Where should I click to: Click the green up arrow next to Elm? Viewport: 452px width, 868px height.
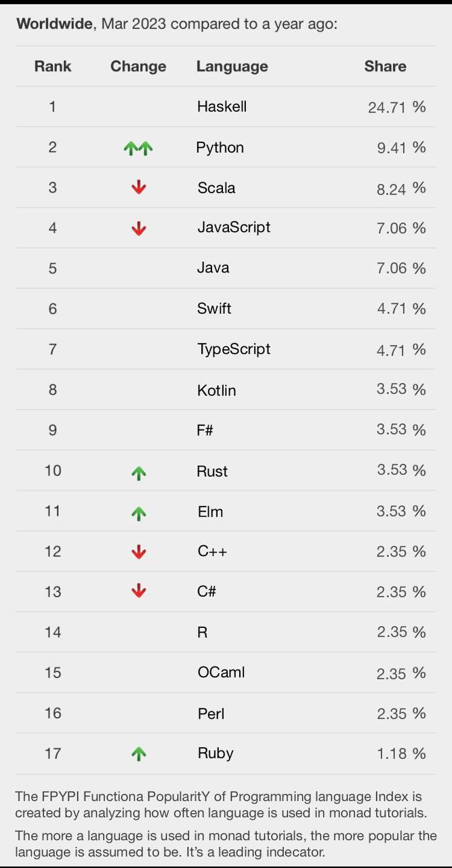138,514
